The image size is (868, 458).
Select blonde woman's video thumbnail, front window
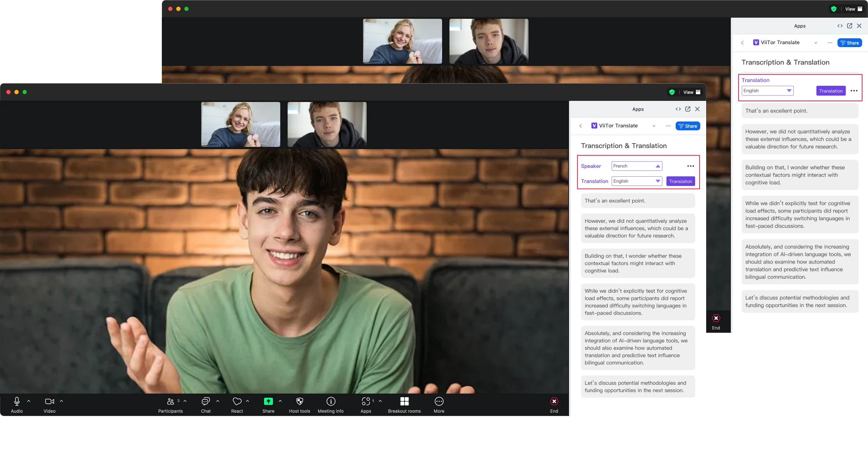click(x=241, y=124)
